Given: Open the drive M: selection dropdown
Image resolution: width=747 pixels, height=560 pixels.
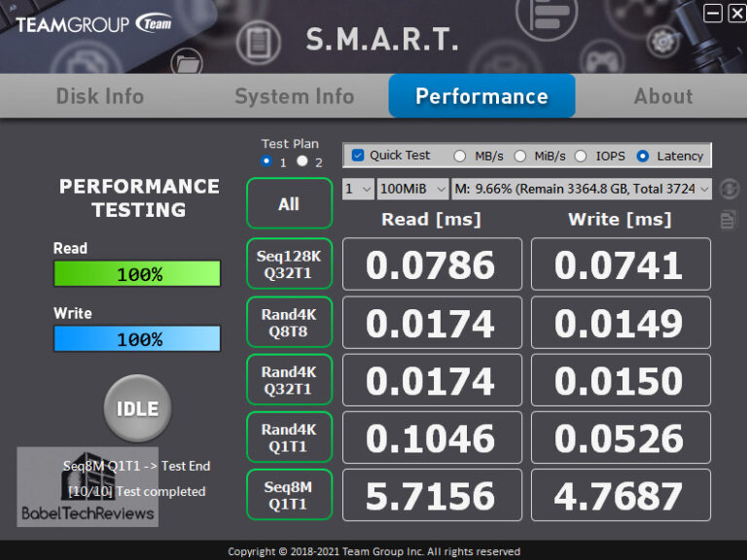Looking at the screenshot, I should (582, 189).
